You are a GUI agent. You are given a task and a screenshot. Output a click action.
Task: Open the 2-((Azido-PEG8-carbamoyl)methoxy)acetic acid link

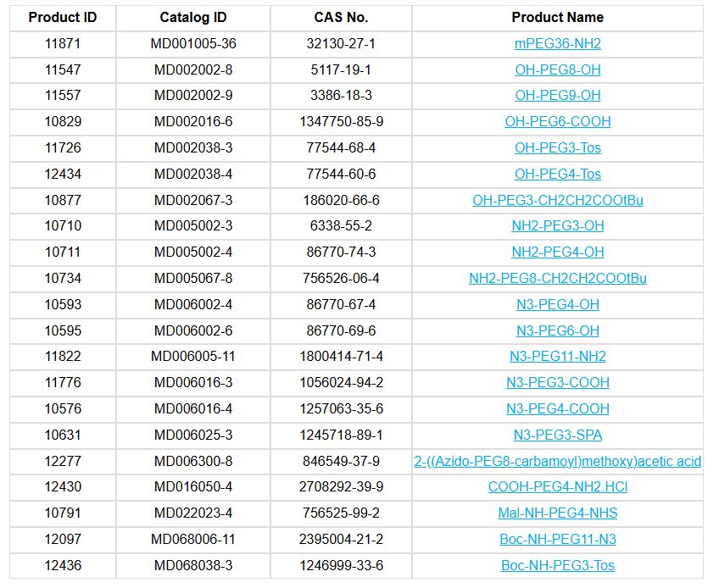pos(558,461)
